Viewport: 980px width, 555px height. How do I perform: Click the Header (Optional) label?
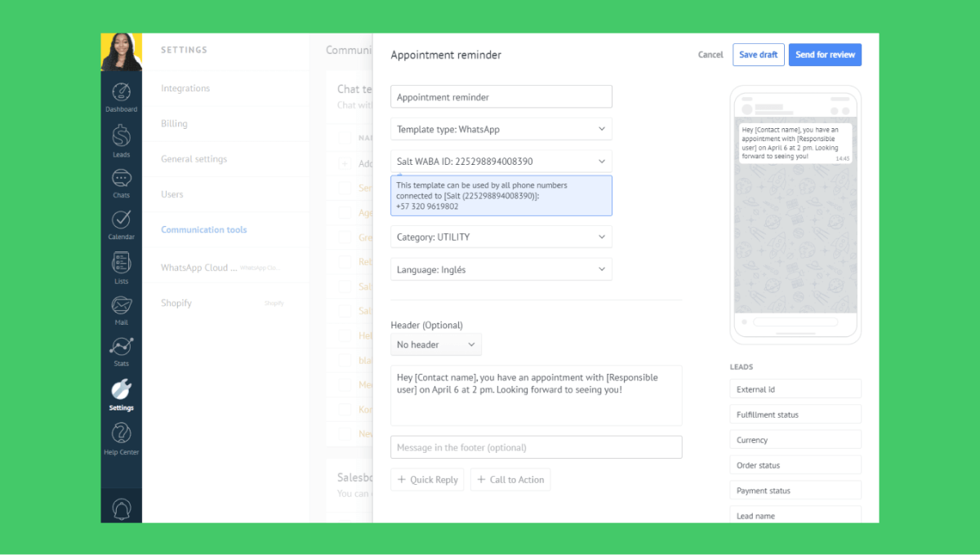[426, 325]
